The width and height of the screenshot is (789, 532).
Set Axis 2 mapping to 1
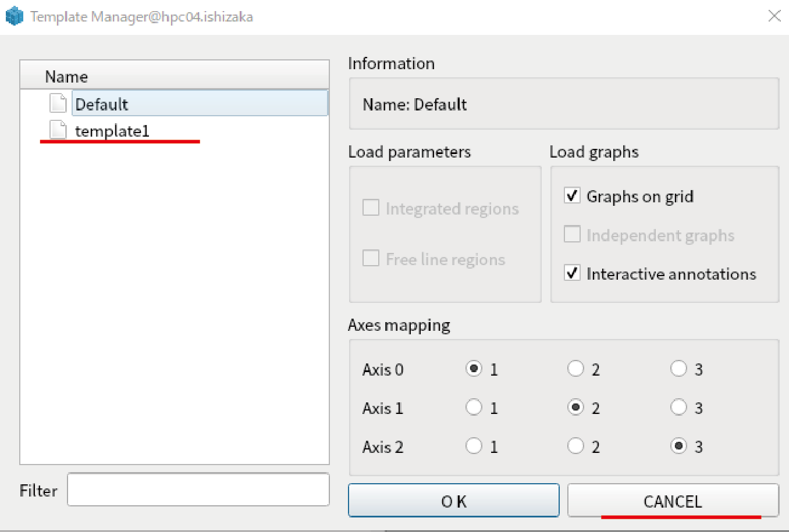click(x=474, y=446)
